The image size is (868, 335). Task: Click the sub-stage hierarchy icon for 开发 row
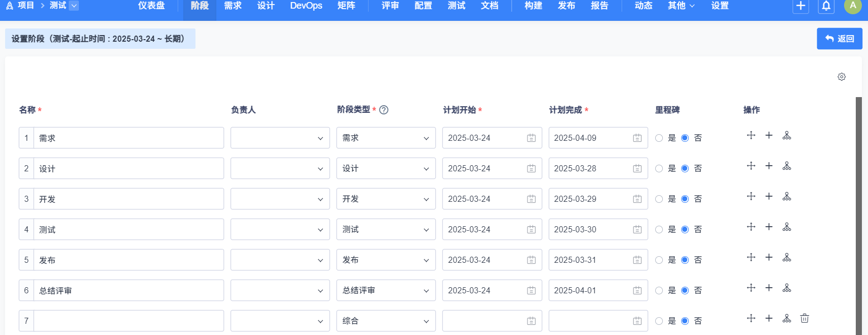pyautogui.click(x=787, y=196)
